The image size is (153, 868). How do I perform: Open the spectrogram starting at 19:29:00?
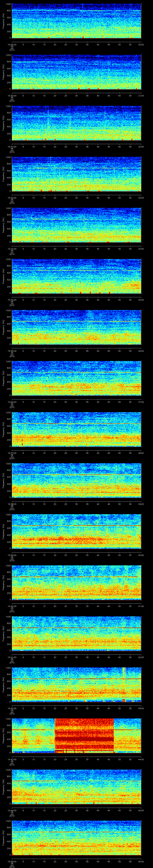coord(76,21)
